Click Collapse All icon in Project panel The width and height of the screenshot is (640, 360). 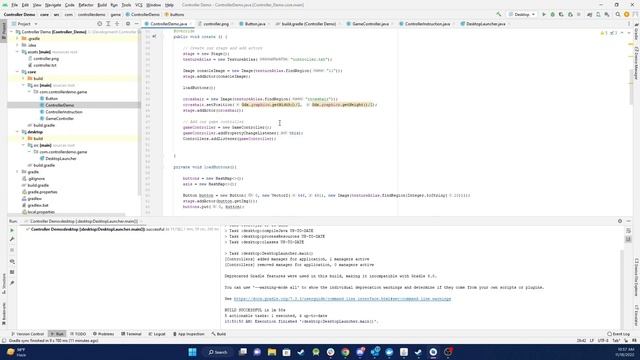[117, 24]
